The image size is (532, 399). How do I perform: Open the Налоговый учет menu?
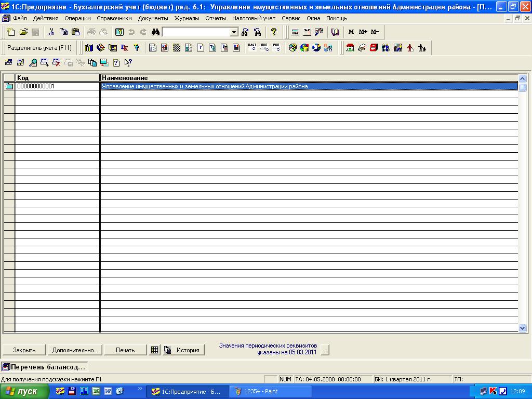[x=254, y=18]
